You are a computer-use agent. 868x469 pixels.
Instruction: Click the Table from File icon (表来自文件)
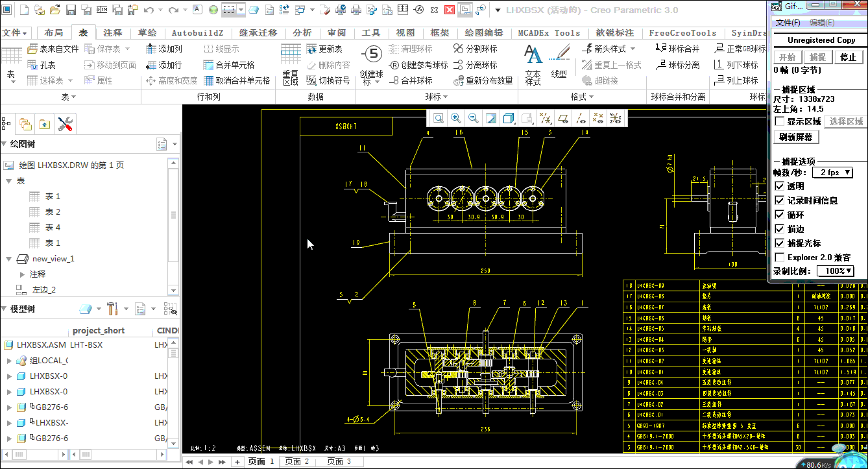click(x=53, y=49)
